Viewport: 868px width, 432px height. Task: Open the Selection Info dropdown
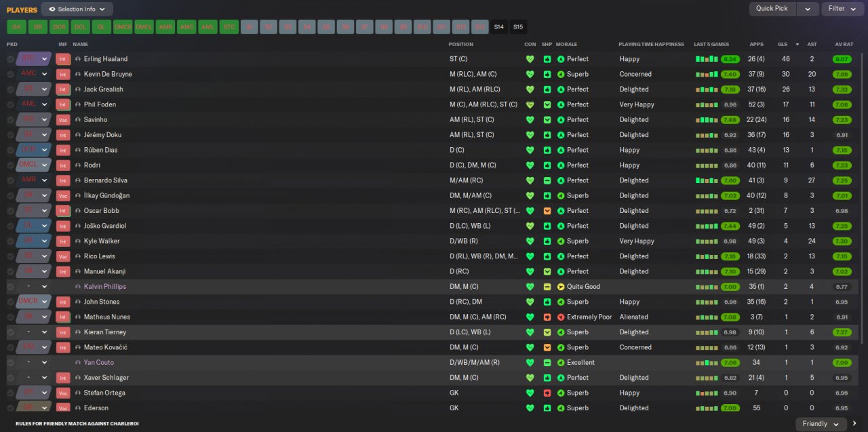pyautogui.click(x=77, y=9)
